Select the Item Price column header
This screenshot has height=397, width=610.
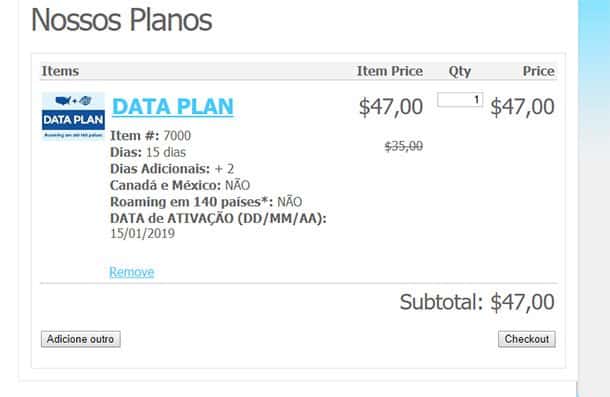coord(390,71)
